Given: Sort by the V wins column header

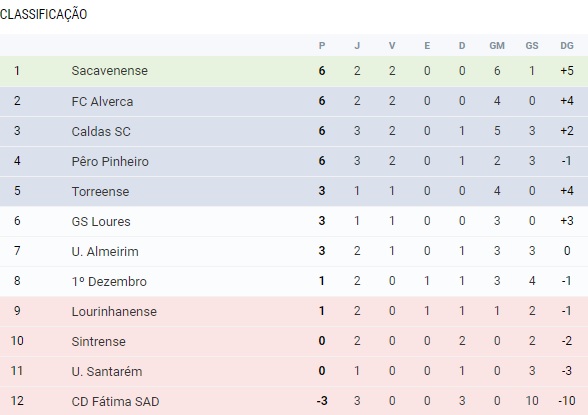Looking at the screenshot, I should click(392, 46).
